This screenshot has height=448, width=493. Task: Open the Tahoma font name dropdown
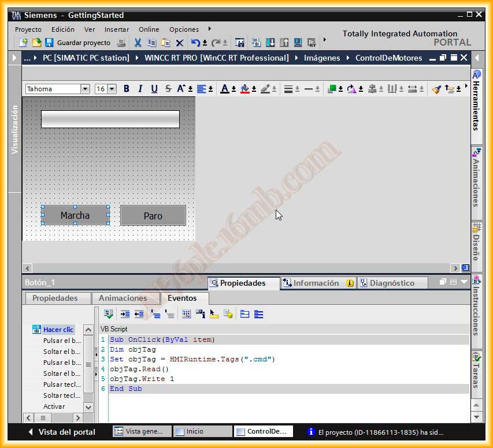tap(85, 89)
